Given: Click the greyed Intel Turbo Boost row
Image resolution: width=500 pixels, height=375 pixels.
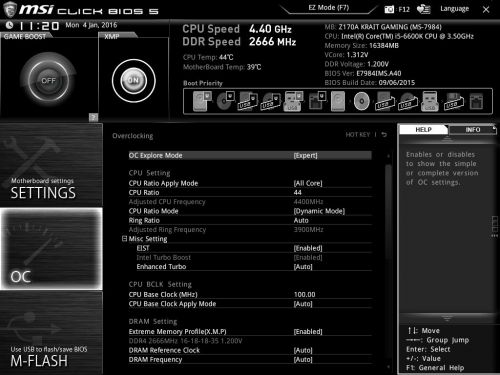Looking at the screenshot, I should 254,257.
